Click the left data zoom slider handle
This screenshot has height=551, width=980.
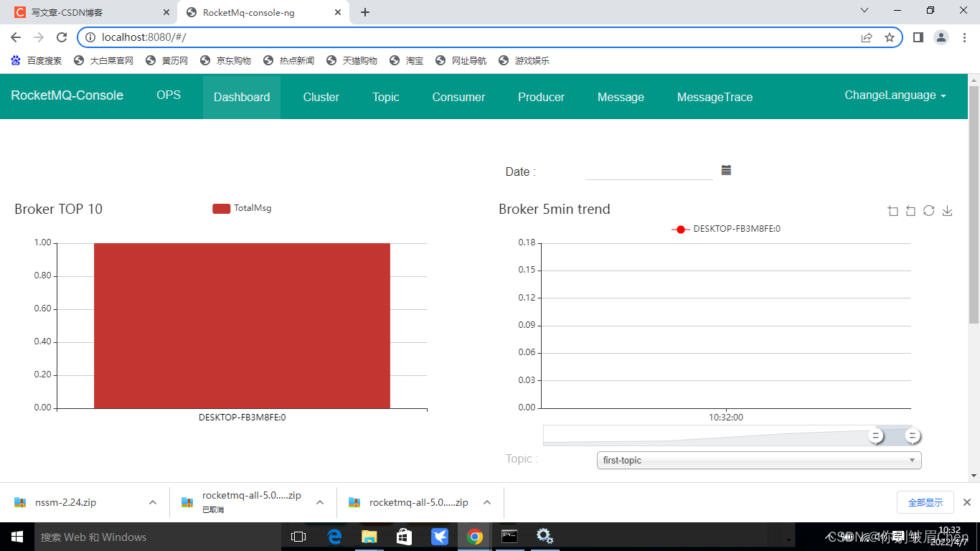[x=875, y=435]
